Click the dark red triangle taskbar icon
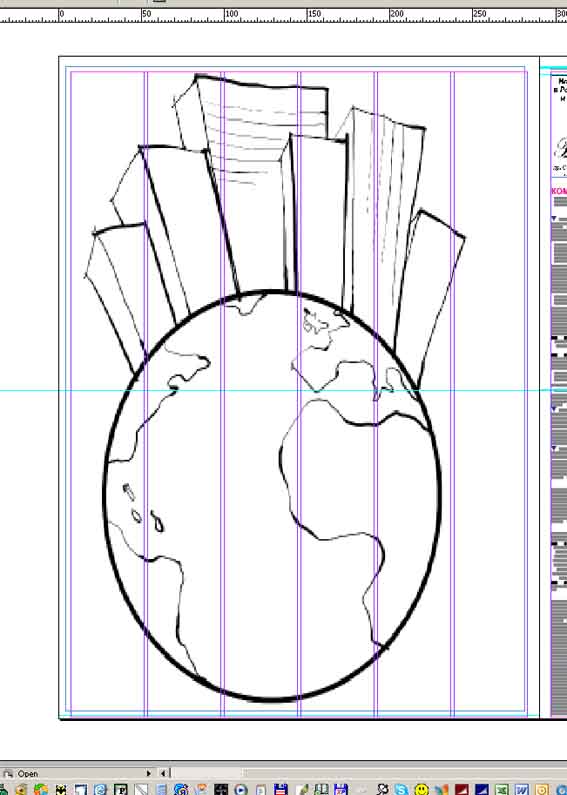Viewport: 567px width, 795px height. (462, 789)
